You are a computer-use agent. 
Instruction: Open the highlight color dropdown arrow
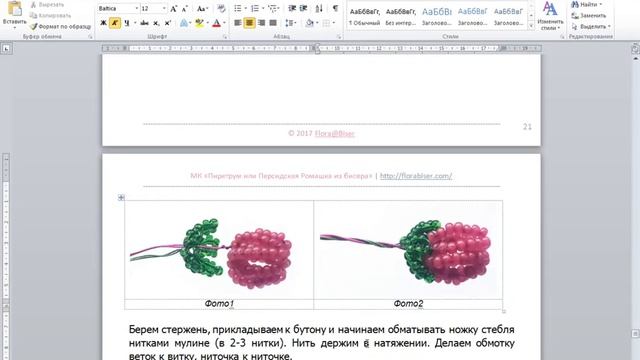pyautogui.click(x=207, y=23)
